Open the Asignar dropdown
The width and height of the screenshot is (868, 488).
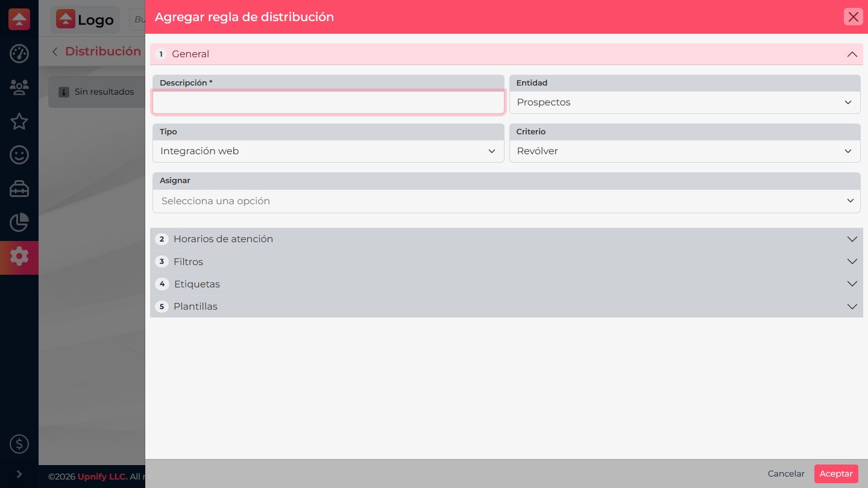(x=506, y=201)
